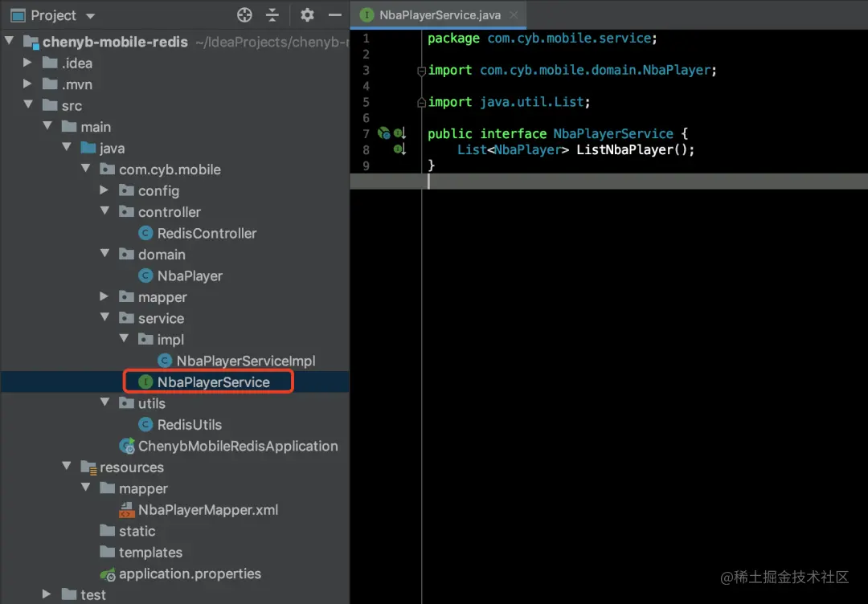This screenshot has width=868, height=604.
Task: Click the application.properties file icon
Action: point(108,574)
